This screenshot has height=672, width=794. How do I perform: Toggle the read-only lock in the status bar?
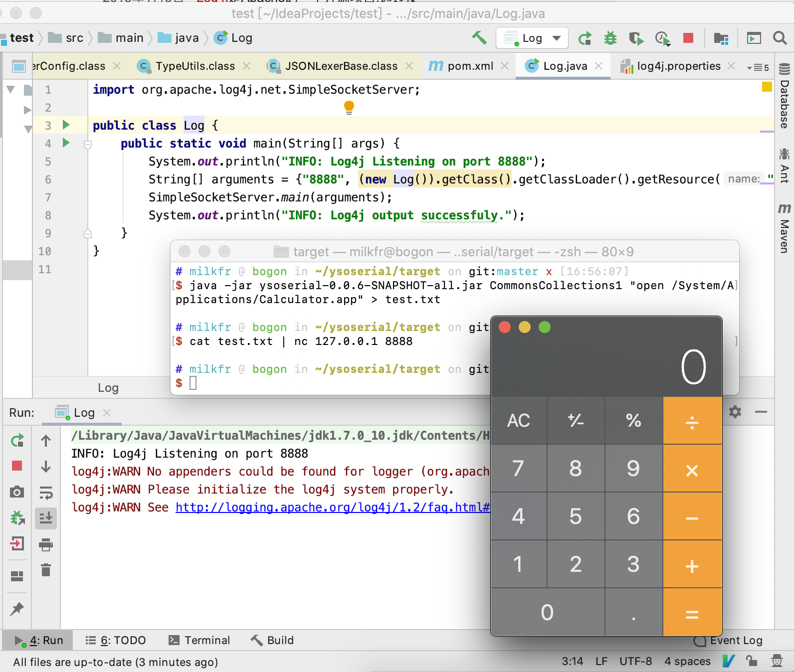click(752, 661)
